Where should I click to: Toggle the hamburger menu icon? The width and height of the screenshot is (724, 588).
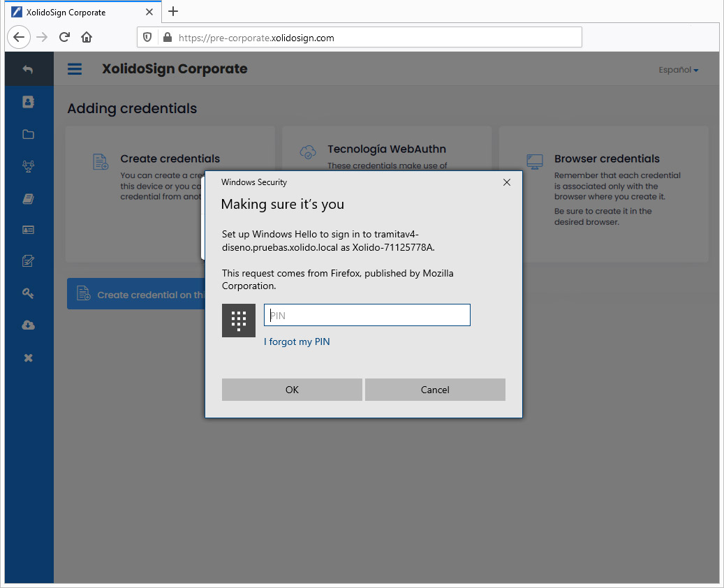coord(75,69)
